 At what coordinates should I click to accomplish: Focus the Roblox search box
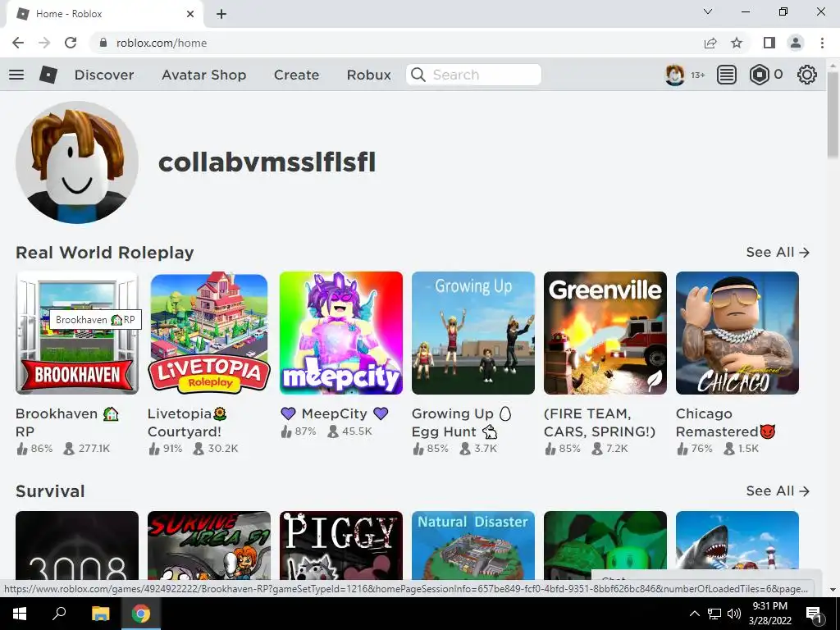point(473,75)
